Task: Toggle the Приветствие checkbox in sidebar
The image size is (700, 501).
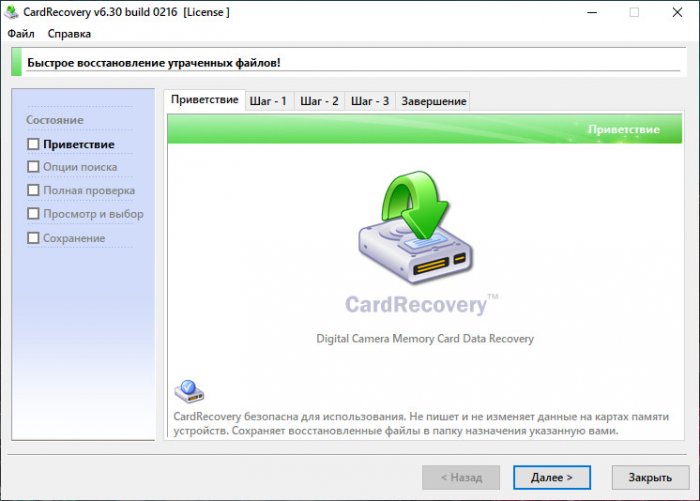Action: [x=33, y=144]
